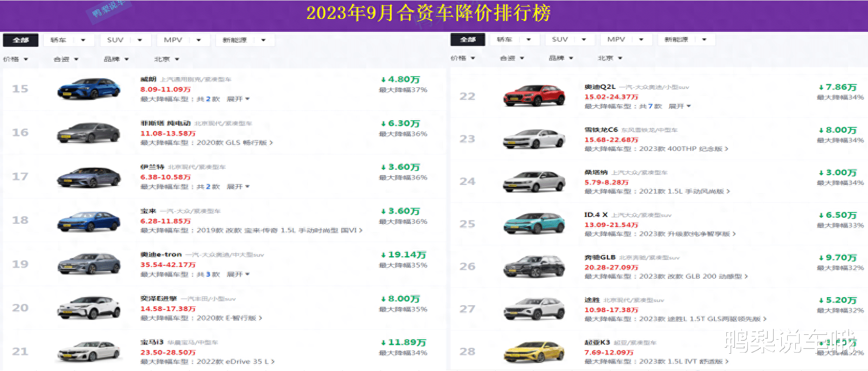
Task: Click the 奔驰GLB car name
Action: click(x=600, y=258)
